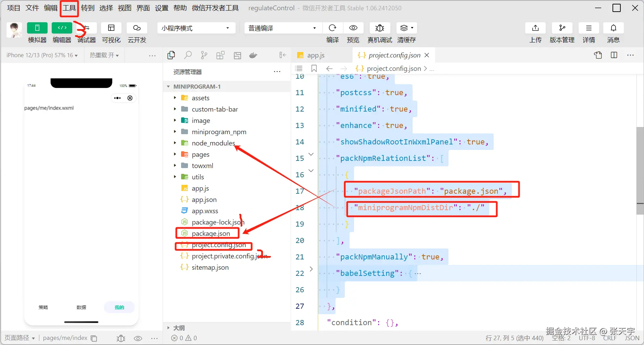
Task: Select the 我的 tab in simulator
Action: pos(119,307)
